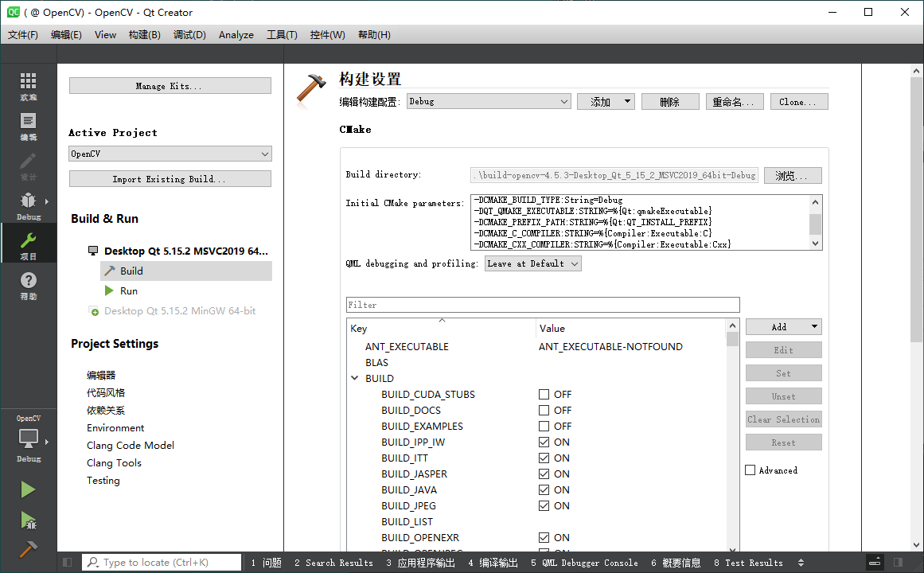This screenshot has height=573, width=924.
Task: Click the 重命名 rename button
Action: pos(735,101)
